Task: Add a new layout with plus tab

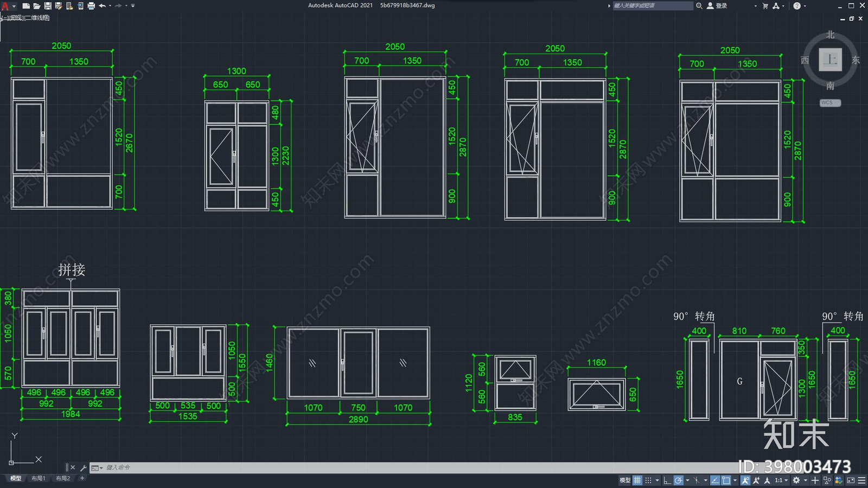Action: tap(82, 478)
